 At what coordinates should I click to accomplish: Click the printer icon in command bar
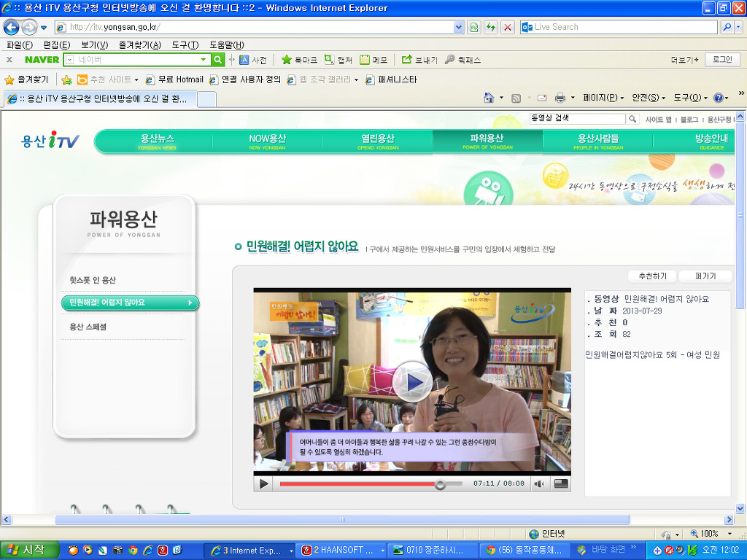560,98
